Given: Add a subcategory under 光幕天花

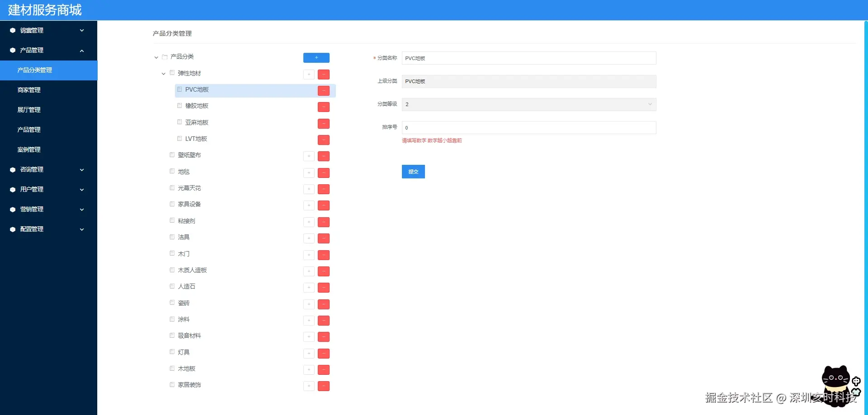Looking at the screenshot, I should pos(309,189).
